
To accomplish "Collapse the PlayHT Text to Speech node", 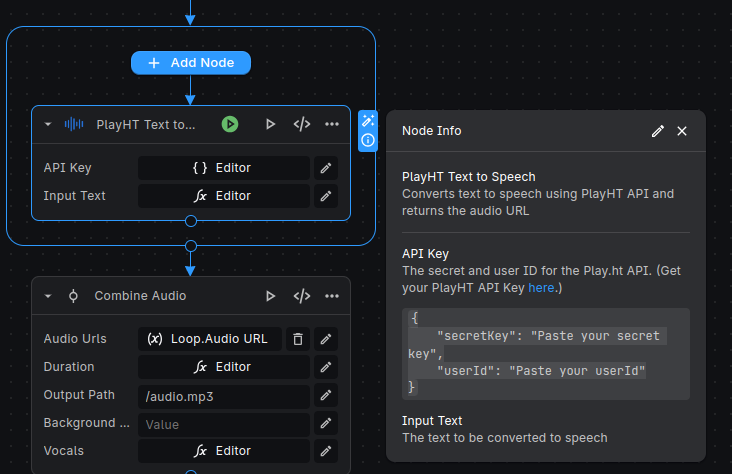I will coord(48,125).
